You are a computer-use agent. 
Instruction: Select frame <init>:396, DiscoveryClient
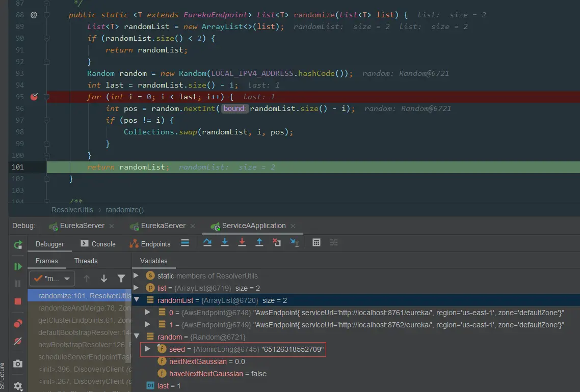tap(80, 369)
